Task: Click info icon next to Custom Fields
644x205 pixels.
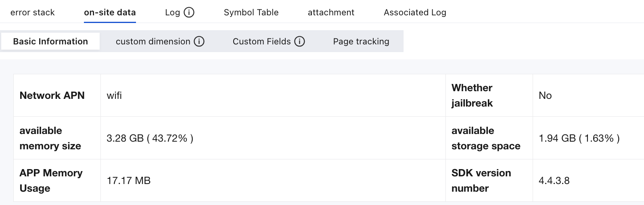Action: pyautogui.click(x=299, y=42)
